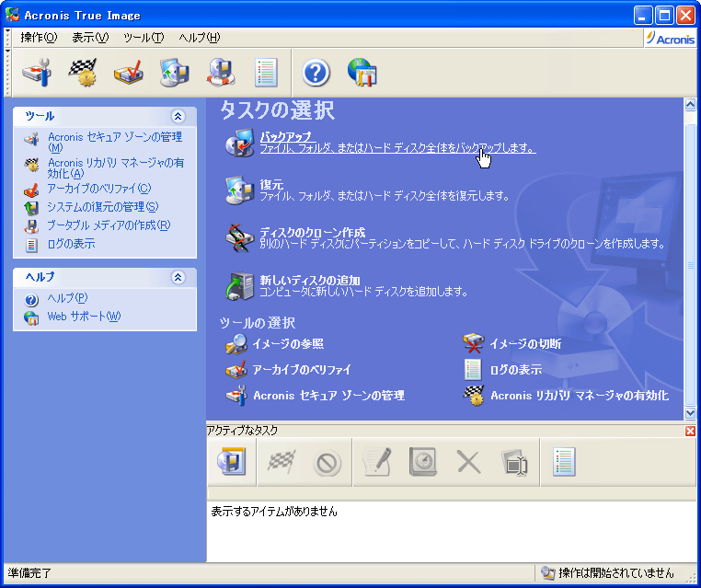Image resolution: width=701 pixels, height=588 pixels.
Task: Click 操作は開始されていません status text
Action: click(616, 572)
